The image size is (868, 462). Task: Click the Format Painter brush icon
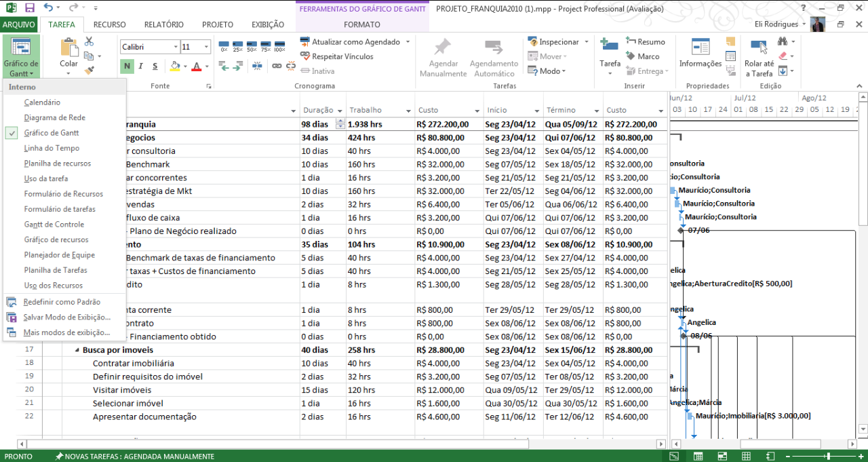click(90, 69)
